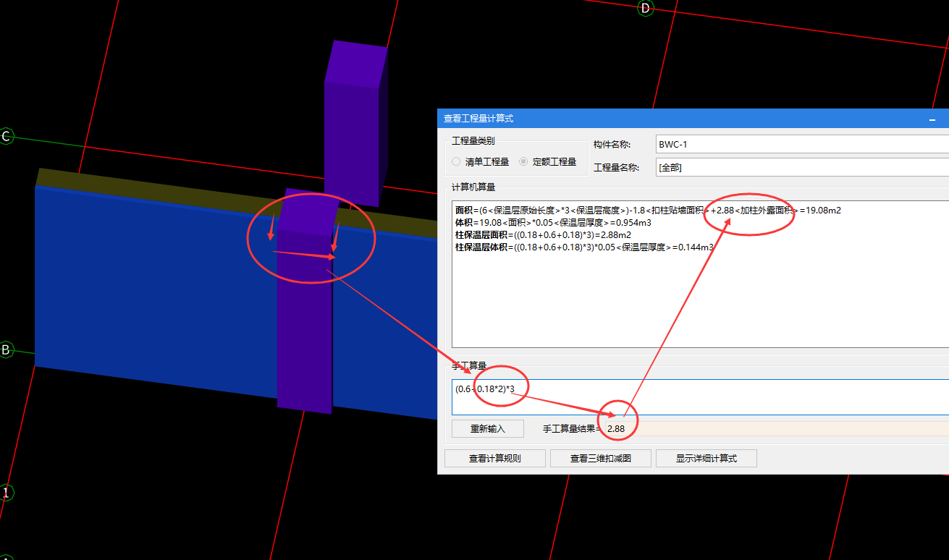
Task: Click the 手工算量结果 value 2.88
Action: click(x=616, y=429)
